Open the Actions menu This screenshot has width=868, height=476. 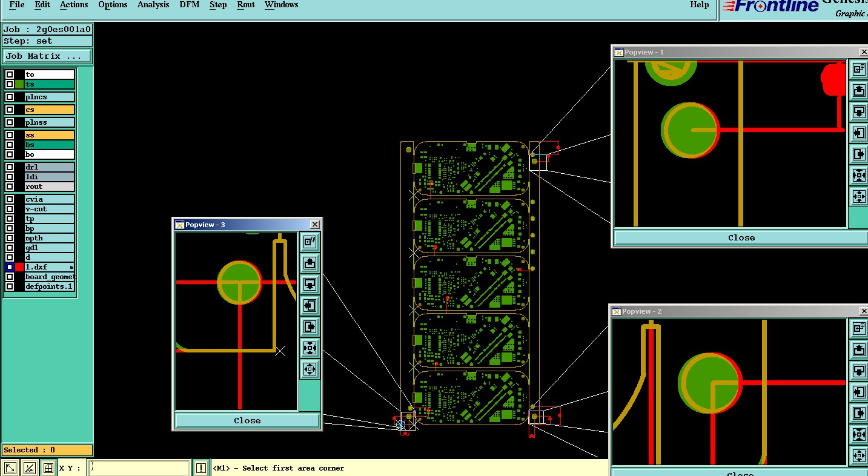(x=74, y=5)
